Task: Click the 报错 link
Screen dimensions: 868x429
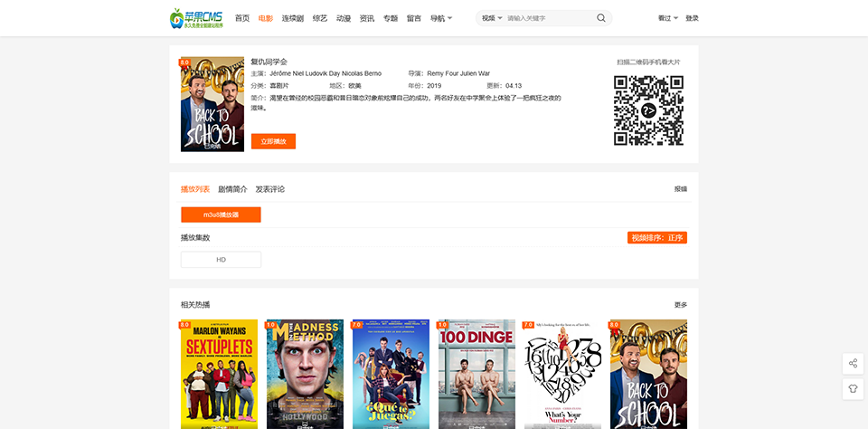Action: (x=680, y=189)
